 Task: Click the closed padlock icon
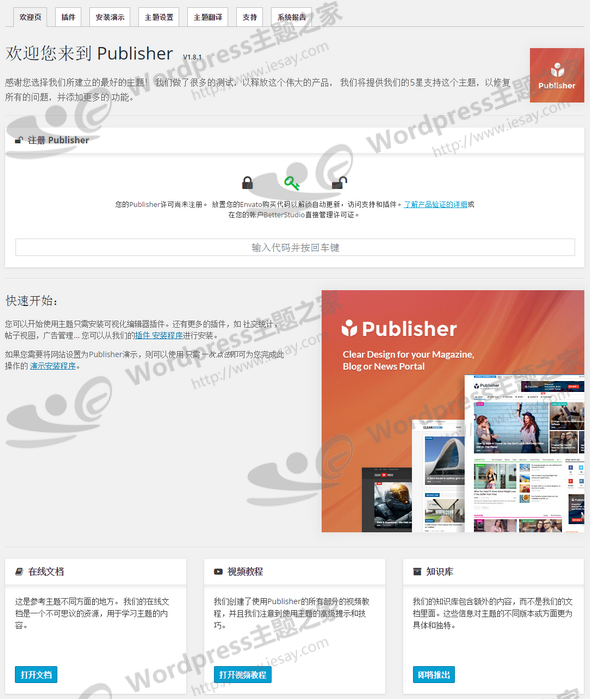point(248,182)
